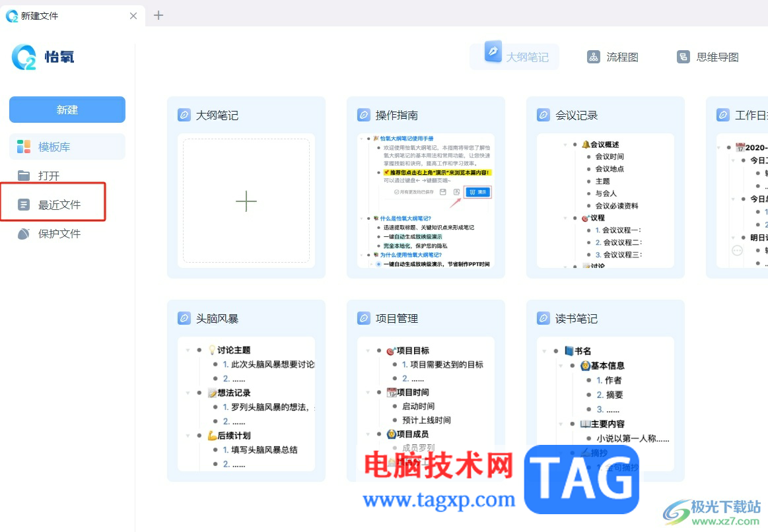This screenshot has height=532, width=768.
Task: Click the icon beside 读书笔记 card title
Action: [543, 319]
